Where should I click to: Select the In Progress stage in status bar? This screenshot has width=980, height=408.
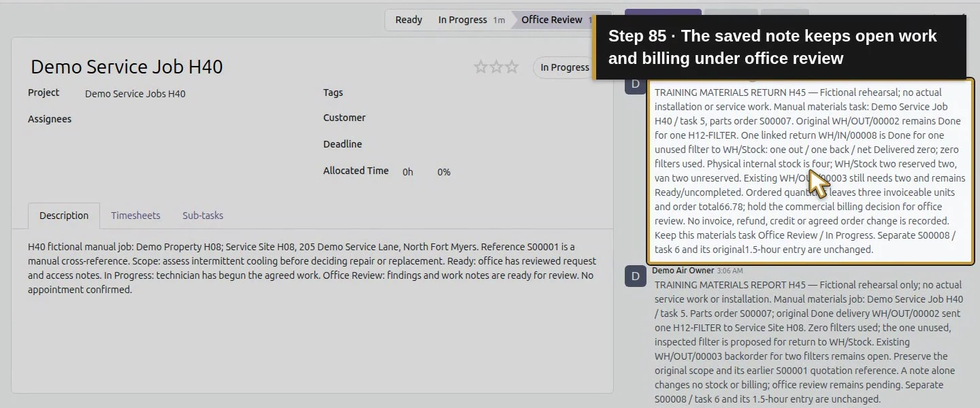[x=471, y=20]
